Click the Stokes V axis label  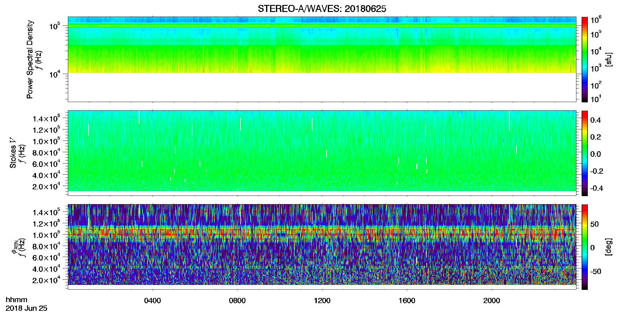(13, 153)
